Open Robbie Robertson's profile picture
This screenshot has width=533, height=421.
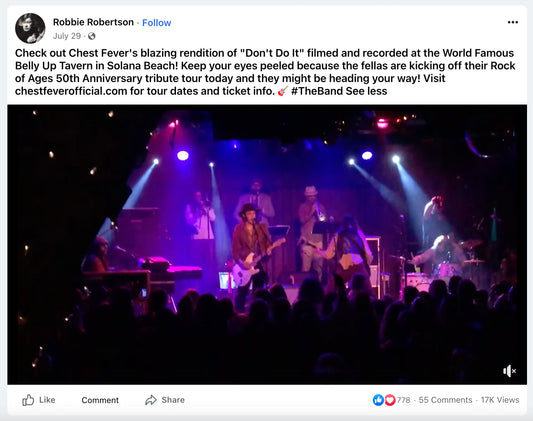point(30,28)
